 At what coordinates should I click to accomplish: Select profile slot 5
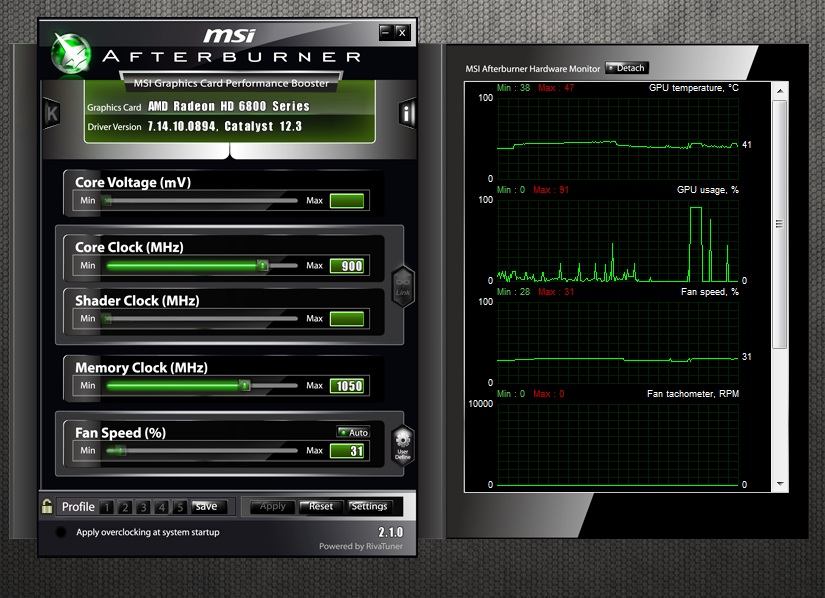click(x=180, y=507)
